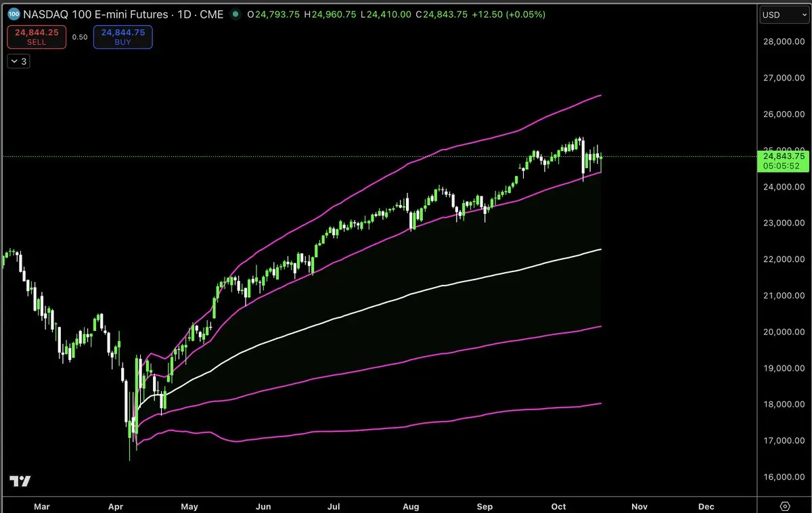Click the blue BUY 24,844.75 button
812x513 pixels.
click(x=123, y=37)
